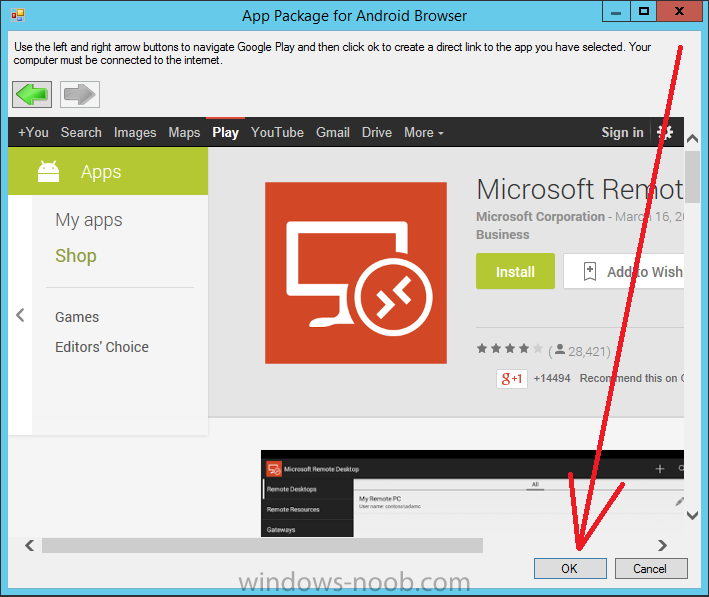
Task: Click the horizontal scrollbar left arrow
Action: pyautogui.click(x=30, y=545)
